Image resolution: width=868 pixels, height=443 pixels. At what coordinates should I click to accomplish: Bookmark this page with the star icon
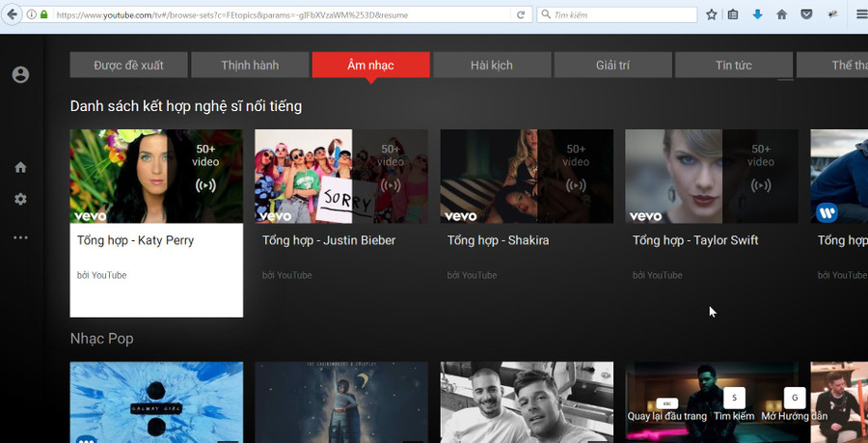(x=712, y=14)
